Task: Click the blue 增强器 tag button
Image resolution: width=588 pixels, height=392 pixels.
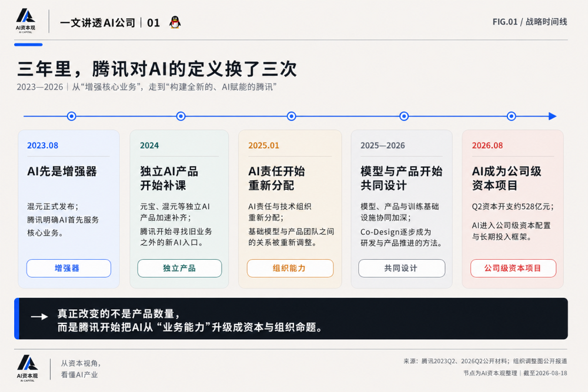Action: point(69,269)
